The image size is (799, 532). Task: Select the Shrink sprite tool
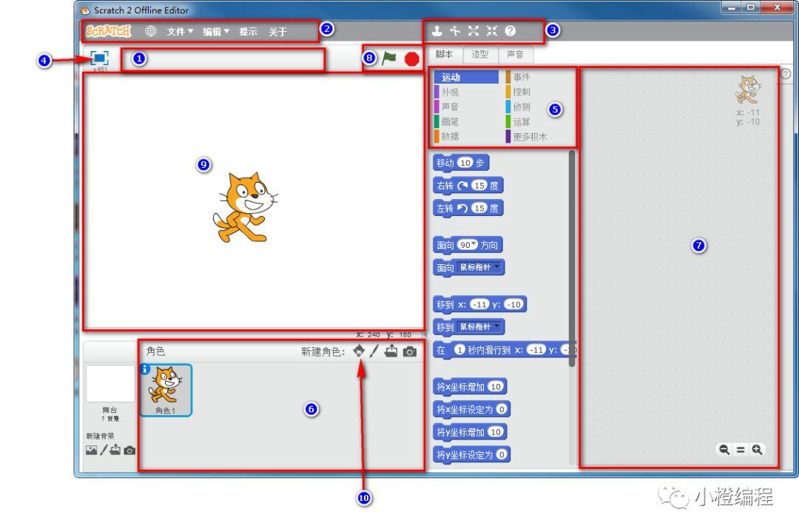(492, 31)
